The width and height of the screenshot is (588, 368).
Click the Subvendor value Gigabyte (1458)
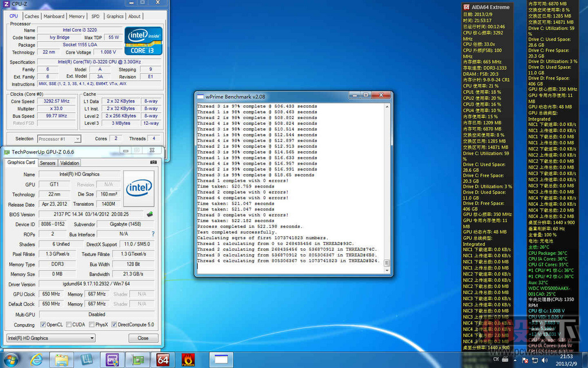click(125, 224)
